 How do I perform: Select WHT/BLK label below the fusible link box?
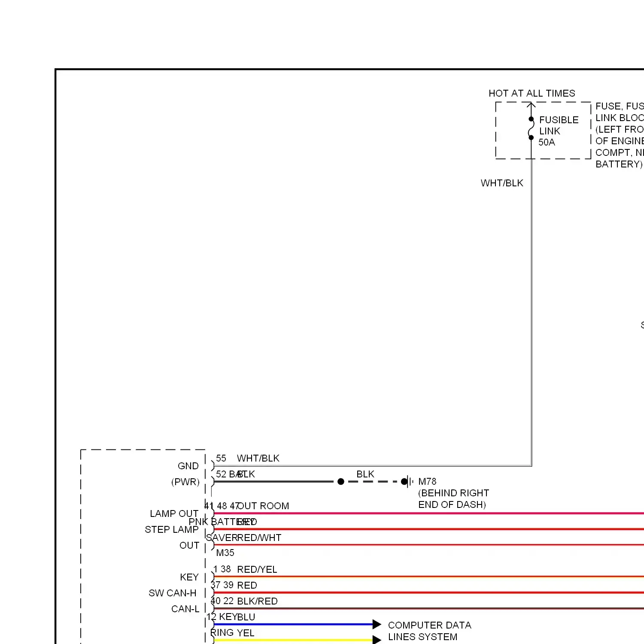502,183
